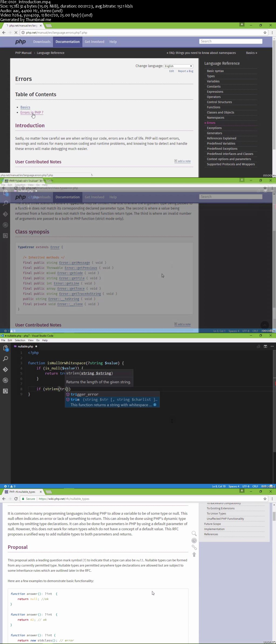Viewport: 276px width, 644px height.
Task: Click the back-to-top arrow icon on the wiki page
Action: 194,554
